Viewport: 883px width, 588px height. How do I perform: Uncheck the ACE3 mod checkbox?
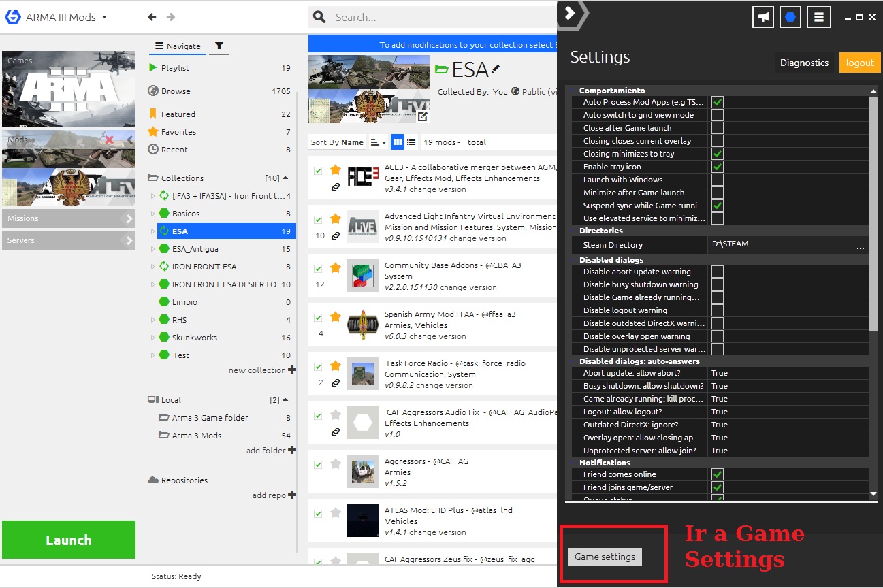pyautogui.click(x=318, y=171)
